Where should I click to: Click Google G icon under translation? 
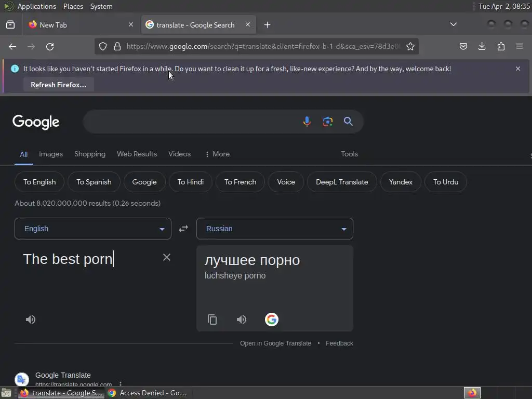tap(271, 320)
